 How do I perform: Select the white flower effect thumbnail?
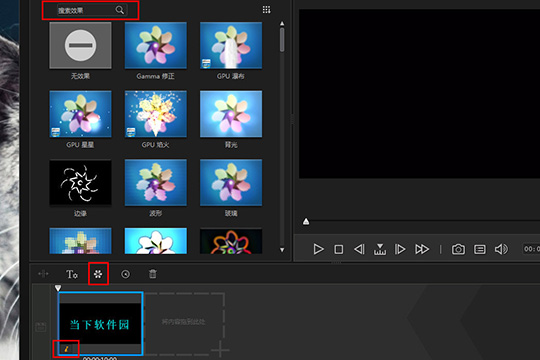156,241
